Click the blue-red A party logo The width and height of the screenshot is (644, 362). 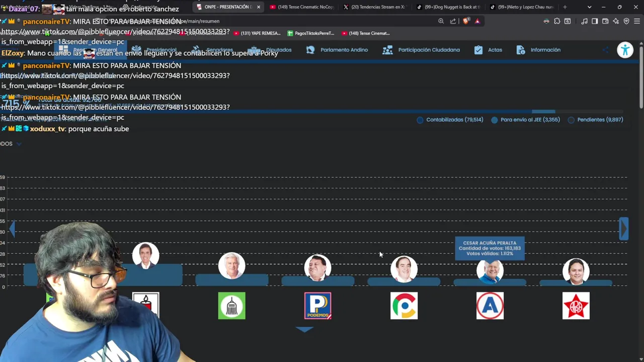[x=490, y=306]
